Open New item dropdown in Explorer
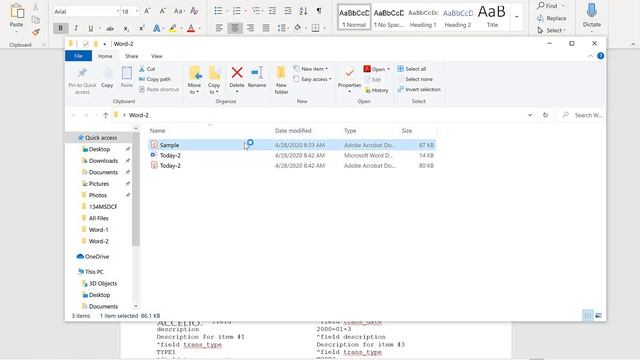The image size is (640, 360). [310, 69]
